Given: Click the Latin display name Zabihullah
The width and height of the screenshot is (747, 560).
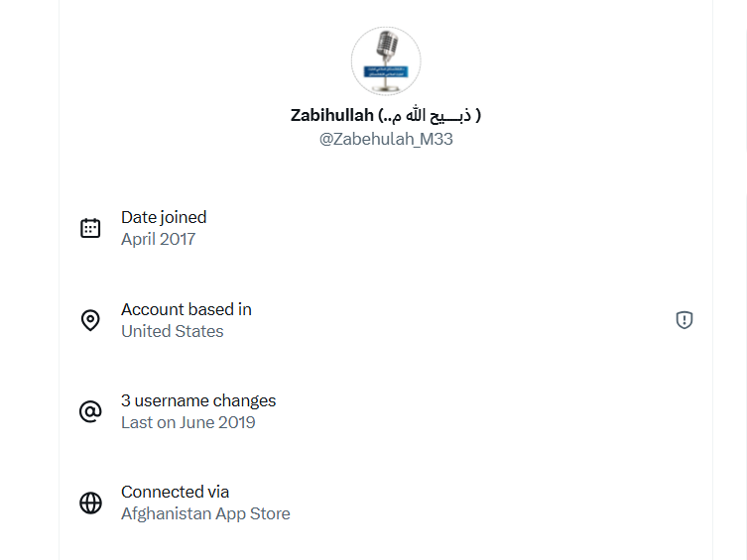Looking at the screenshot, I should coord(332,115).
